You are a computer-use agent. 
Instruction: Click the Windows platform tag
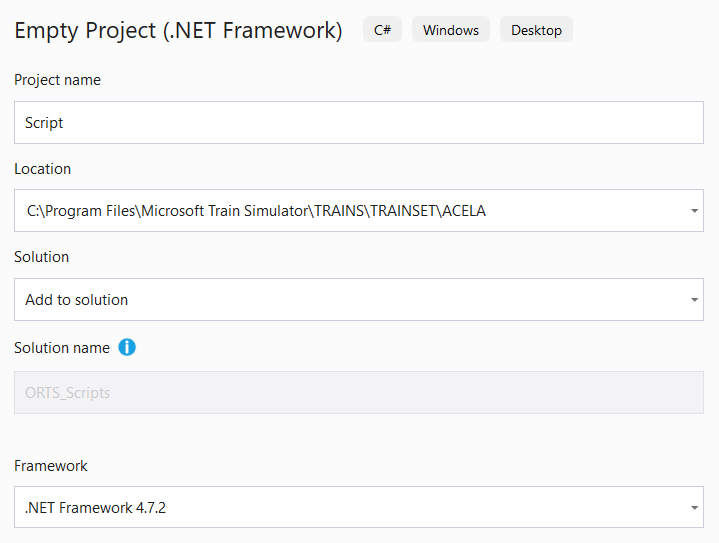tap(450, 30)
